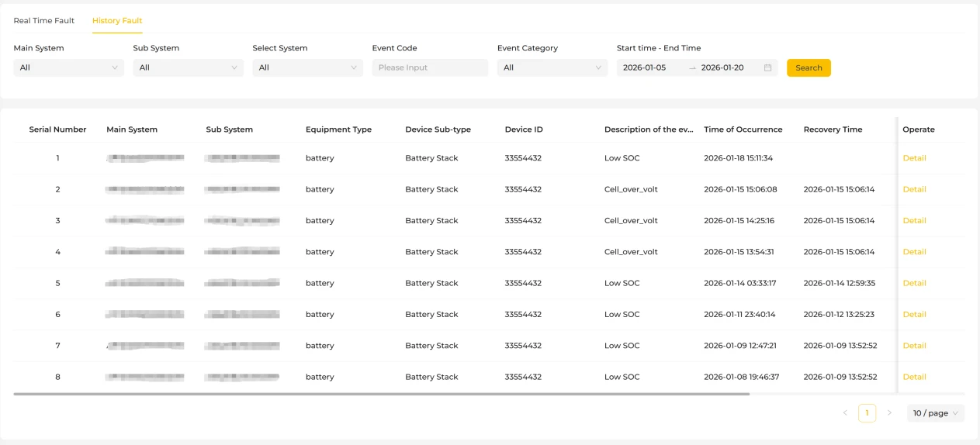Click serial number 7 cell
This screenshot has height=445, width=980.
[x=57, y=346]
